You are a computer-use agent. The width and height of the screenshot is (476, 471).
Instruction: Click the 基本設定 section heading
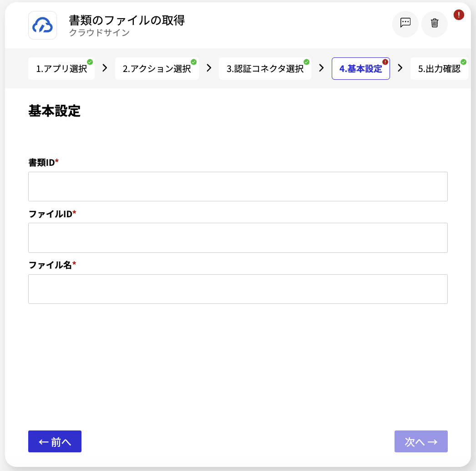[x=54, y=111]
